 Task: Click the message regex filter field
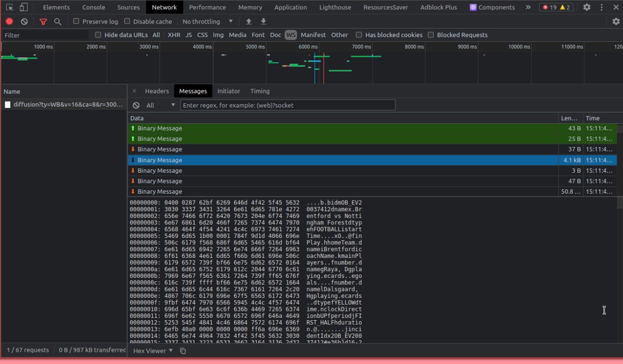[x=288, y=105]
